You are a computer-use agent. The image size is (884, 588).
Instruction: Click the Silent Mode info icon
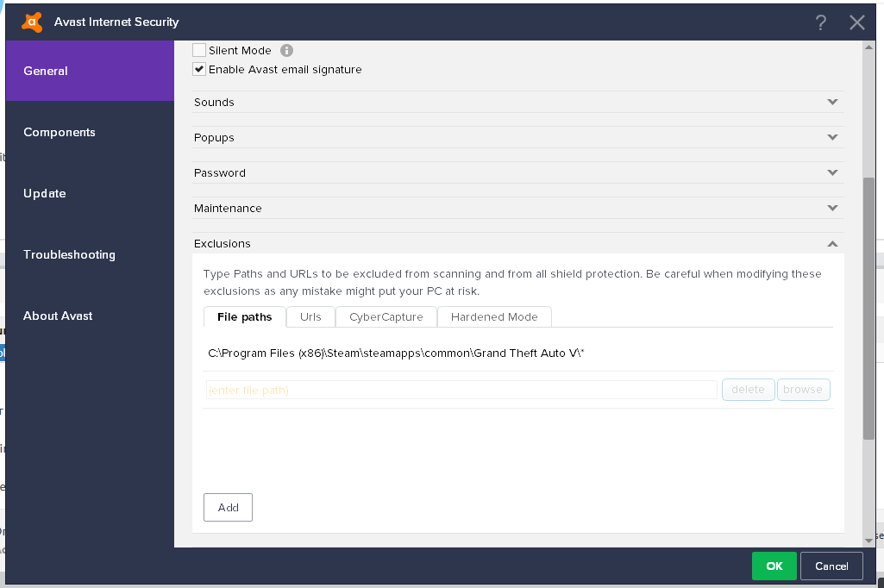287,51
